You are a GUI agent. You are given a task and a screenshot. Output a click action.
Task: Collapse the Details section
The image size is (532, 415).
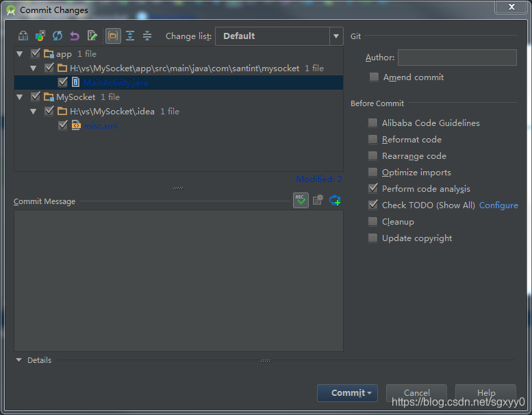coord(18,360)
